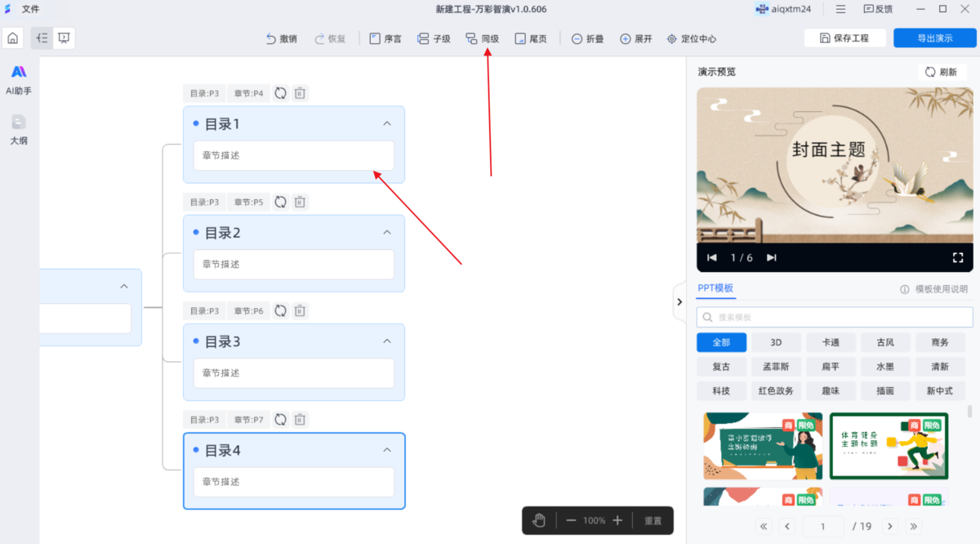This screenshot has width=980, height=544.
Task: Filter templates by 红色政务
Action: (x=776, y=390)
